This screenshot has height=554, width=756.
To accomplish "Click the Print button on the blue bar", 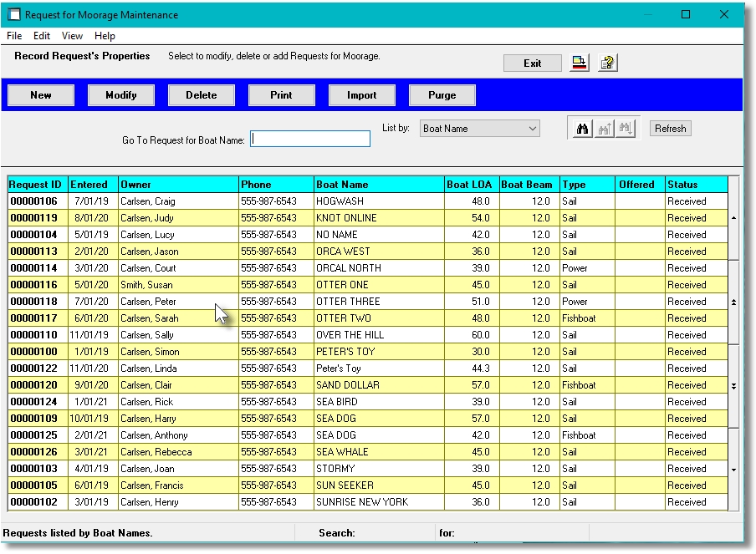I will tap(281, 95).
